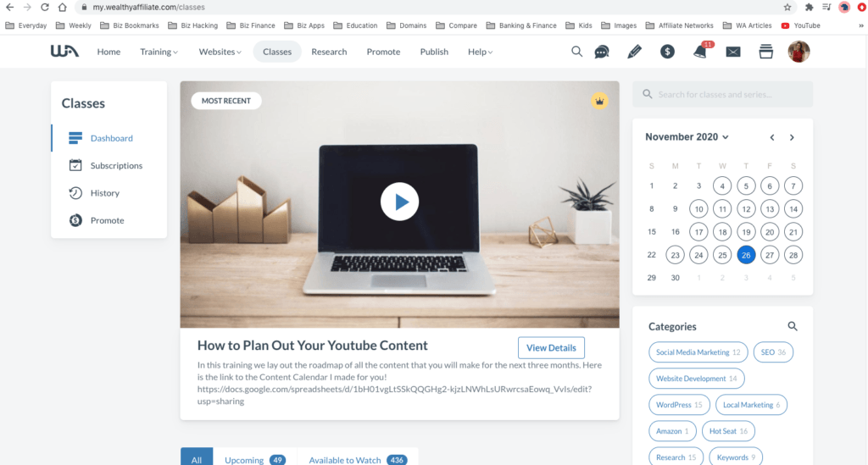This screenshot has width=868, height=465.
Task: Open the live chat speech bubble icon
Action: pos(602,53)
